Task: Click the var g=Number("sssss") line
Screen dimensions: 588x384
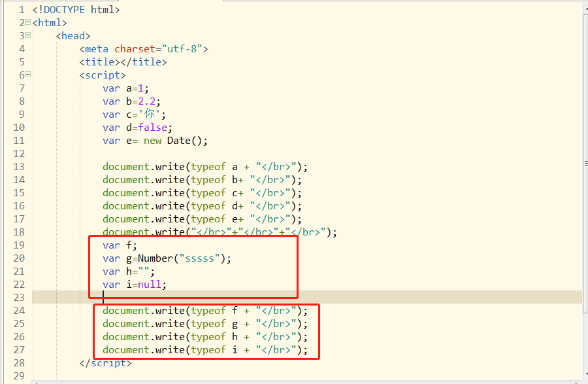Action: (167, 258)
